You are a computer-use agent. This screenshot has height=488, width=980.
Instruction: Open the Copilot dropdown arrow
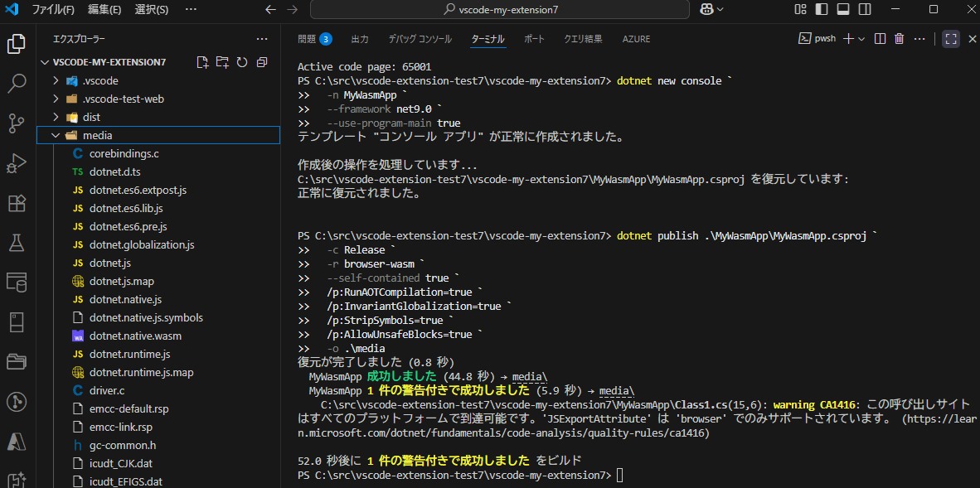tap(720, 9)
